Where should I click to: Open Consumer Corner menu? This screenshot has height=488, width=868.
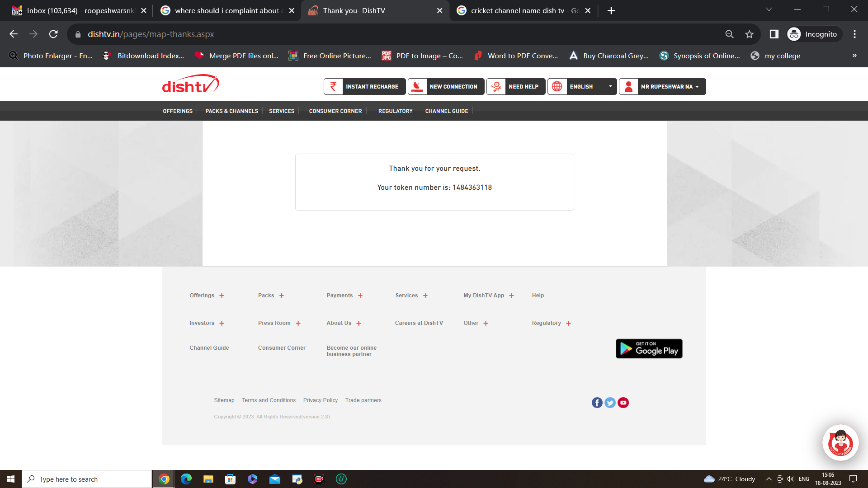click(x=335, y=111)
